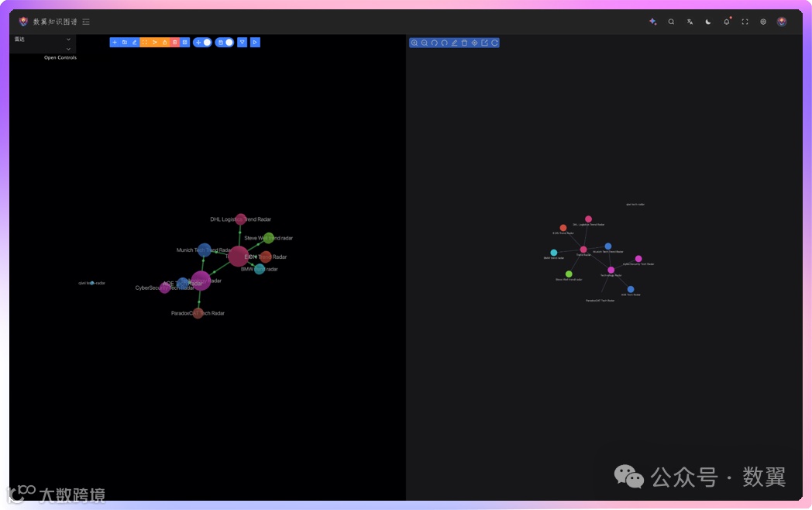Screen dimensions: 812x510
Task: Select the qiwi tech-radar node in left graph
Action: [x=92, y=283]
